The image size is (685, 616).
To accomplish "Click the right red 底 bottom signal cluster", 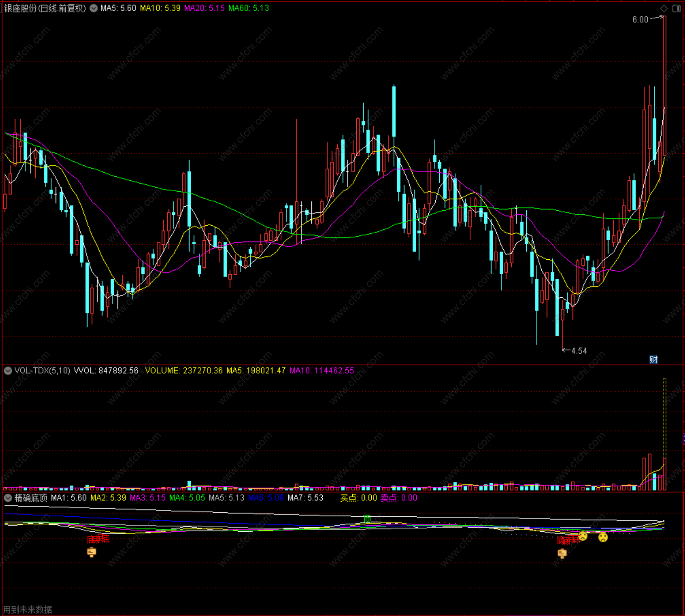I will [x=568, y=540].
